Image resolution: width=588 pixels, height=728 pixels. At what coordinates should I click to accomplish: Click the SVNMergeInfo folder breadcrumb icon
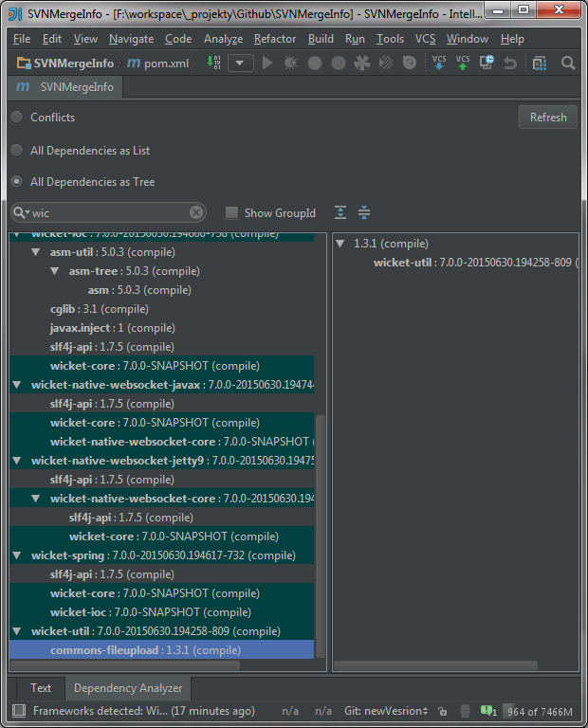pyautogui.click(x=24, y=64)
